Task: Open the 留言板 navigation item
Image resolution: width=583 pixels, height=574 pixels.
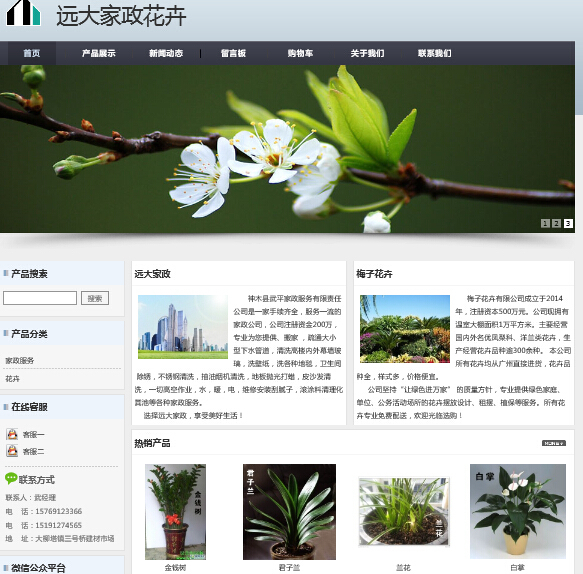Action: pos(233,53)
